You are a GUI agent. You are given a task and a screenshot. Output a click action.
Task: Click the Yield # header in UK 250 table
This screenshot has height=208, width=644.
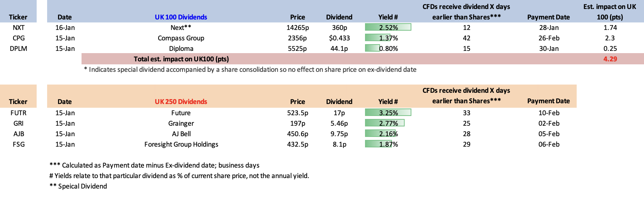pos(388,102)
